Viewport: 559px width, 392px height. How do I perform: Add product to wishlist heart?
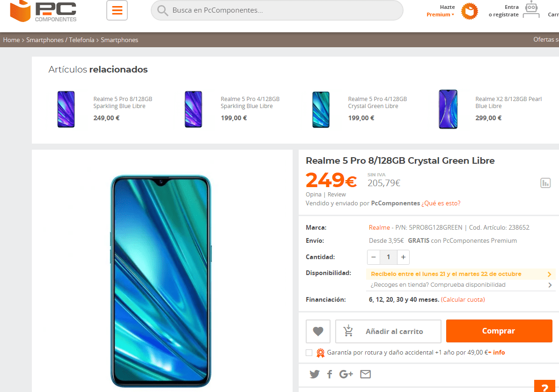coord(318,331)
